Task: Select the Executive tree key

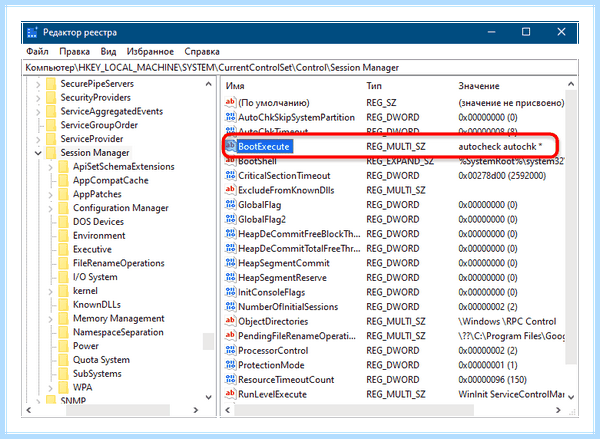Action: pyautogui.click(x=92, y=249)
